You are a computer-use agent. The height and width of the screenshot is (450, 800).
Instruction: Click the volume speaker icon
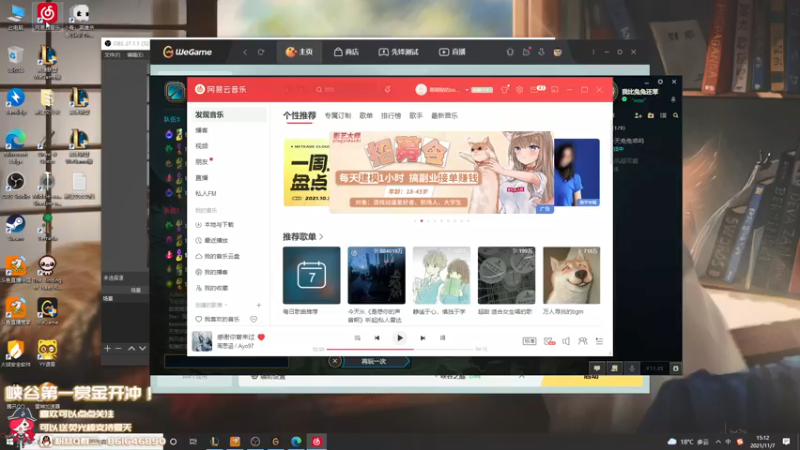pyautogui.click(x=566, y=341)
